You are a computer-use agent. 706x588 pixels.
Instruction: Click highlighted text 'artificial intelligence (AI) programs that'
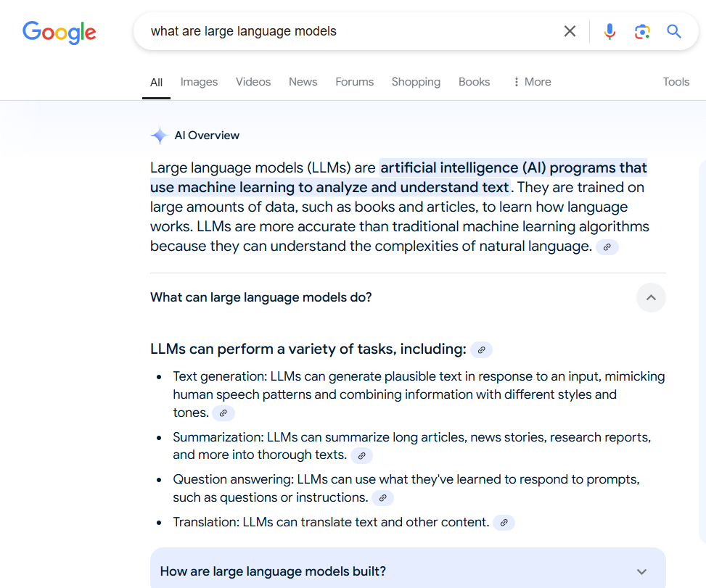513,167
